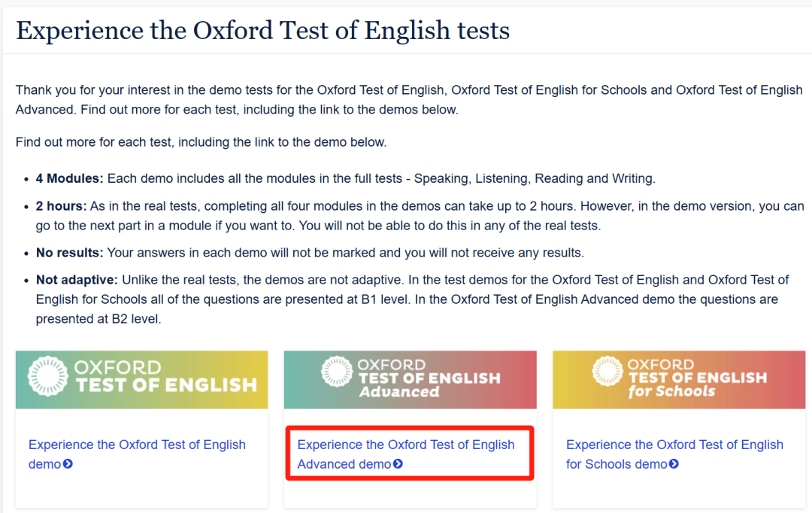Click the italic "for Schools" text in the right banner
The width and height of the screenshot is (812, 513).
coord(671,391)
